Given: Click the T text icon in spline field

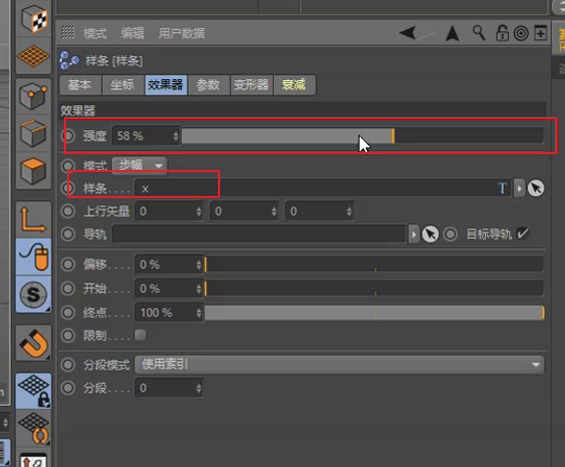Looking at the screenshot, I should (x=502, y=188).
